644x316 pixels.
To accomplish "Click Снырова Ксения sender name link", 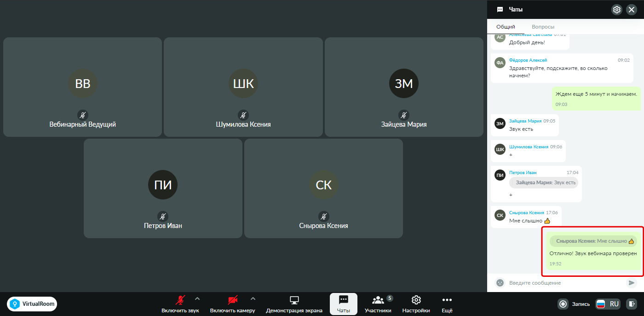I will point(526,212).
